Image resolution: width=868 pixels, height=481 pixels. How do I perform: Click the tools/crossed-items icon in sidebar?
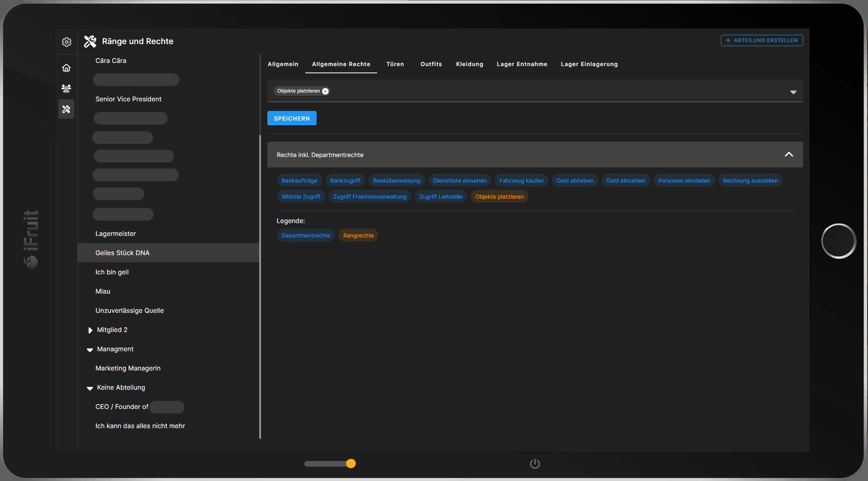[x=67, y=109]
